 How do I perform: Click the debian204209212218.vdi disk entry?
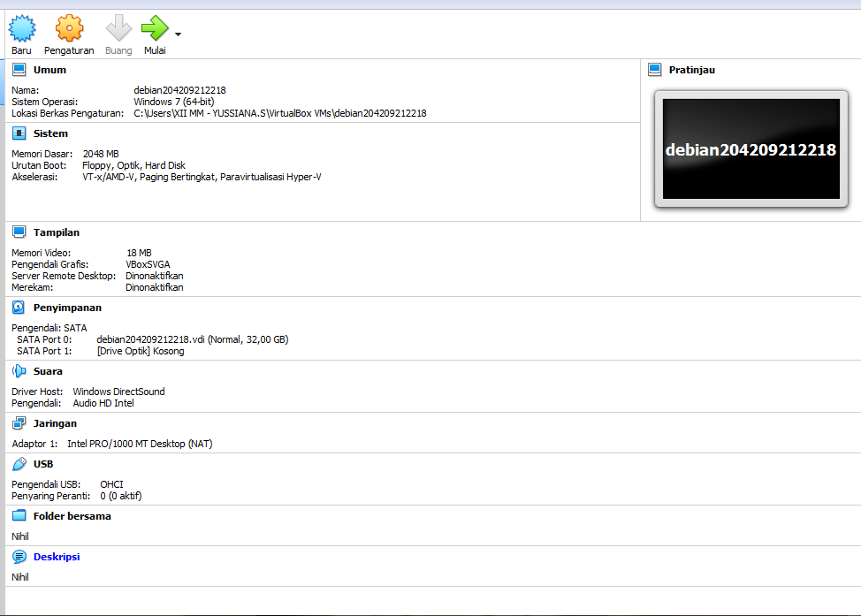[x=192, y=339]
